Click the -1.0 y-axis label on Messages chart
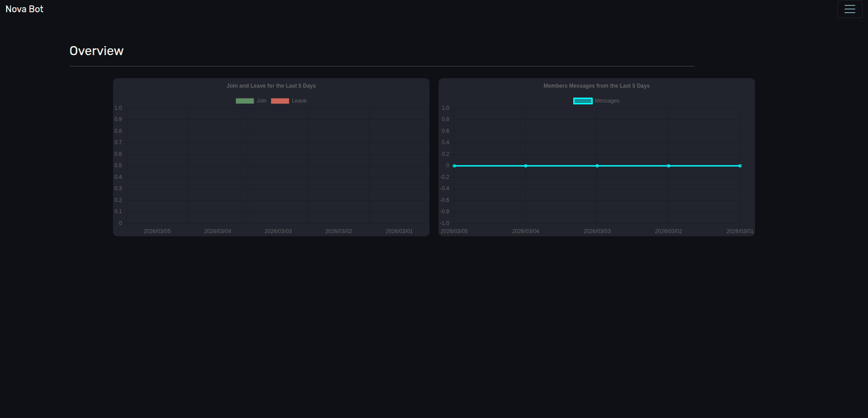This screenshot has width=868, height=418. click(x=445, y=223)
